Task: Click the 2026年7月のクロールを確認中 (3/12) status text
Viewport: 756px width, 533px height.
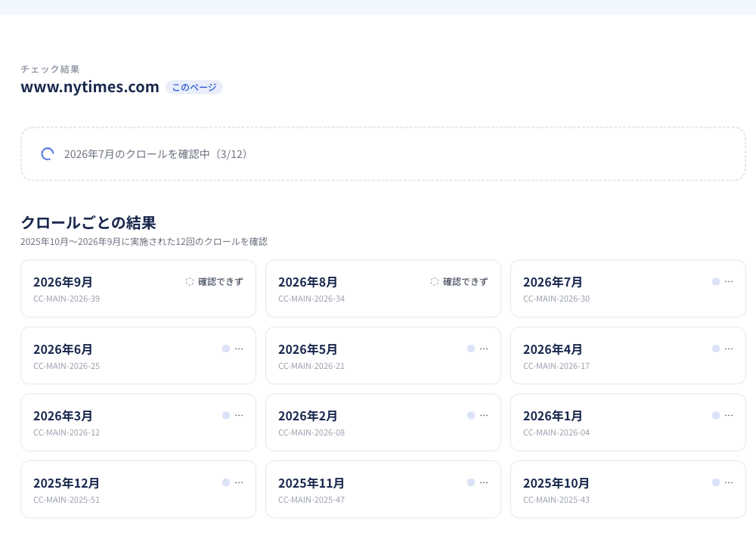Action: (x=156, y=154)
